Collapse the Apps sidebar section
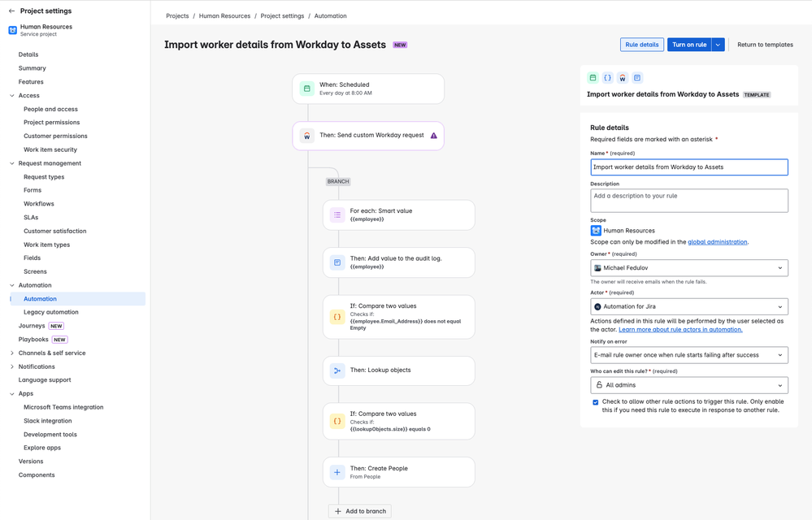Screen dimensions: 812x520 [12, 393]
